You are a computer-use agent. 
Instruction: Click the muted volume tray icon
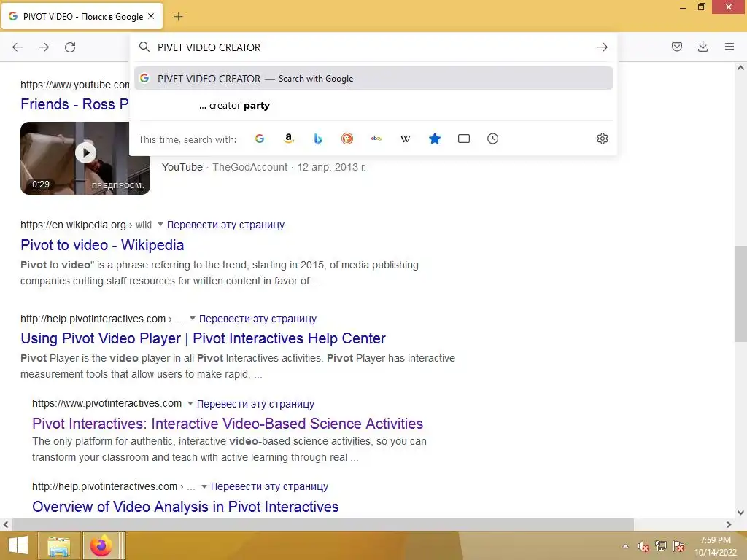point(643,546)
